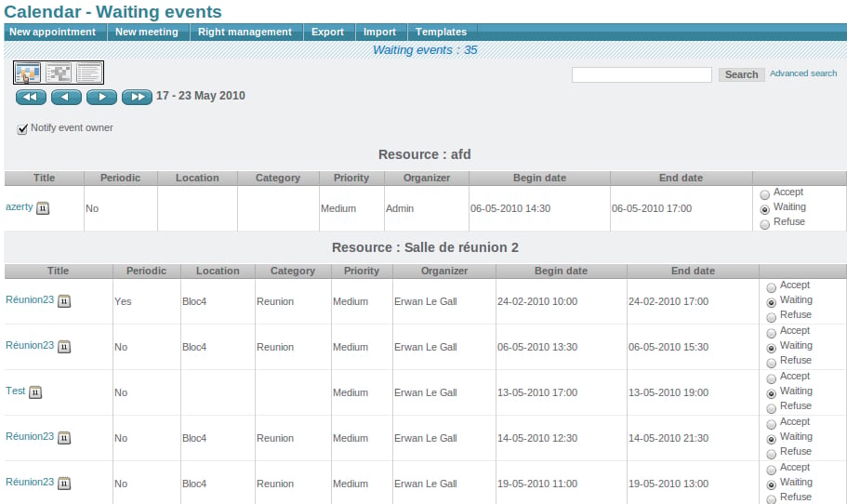Screen dimensions: 847x504
Task: Click Begin date header in afd table
Action: 539,178
